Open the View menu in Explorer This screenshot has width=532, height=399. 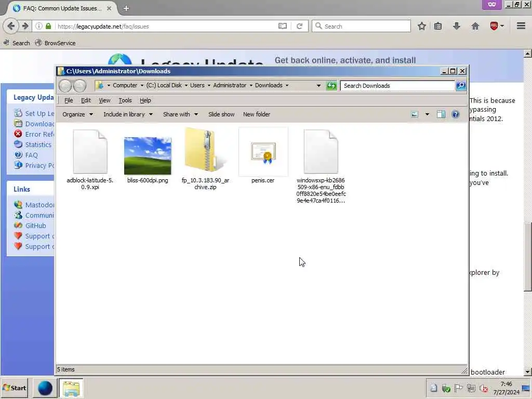tap(104, 100)
